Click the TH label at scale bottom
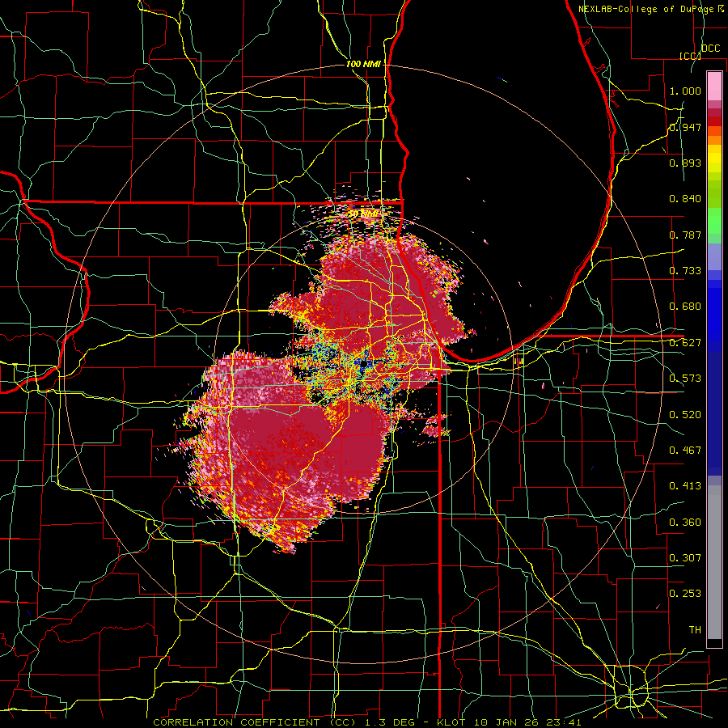Image resolution: width=728 pixels, height=728 pixels. pyautogui.click(x=695, y=630)
